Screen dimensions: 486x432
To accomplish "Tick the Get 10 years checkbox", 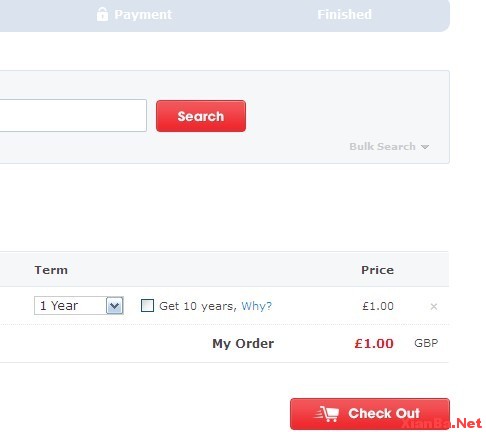I will (x=147, y=305).
